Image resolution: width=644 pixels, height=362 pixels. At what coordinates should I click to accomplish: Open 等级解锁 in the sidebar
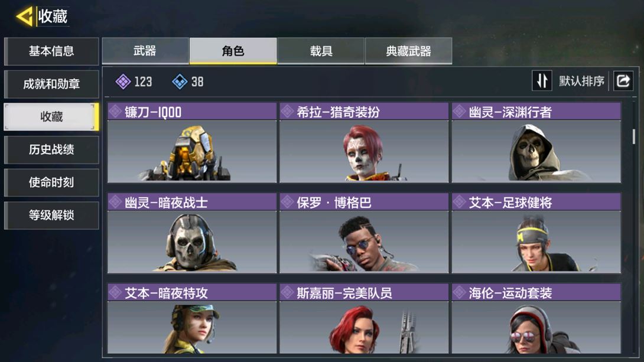click(x=51, y=215)
